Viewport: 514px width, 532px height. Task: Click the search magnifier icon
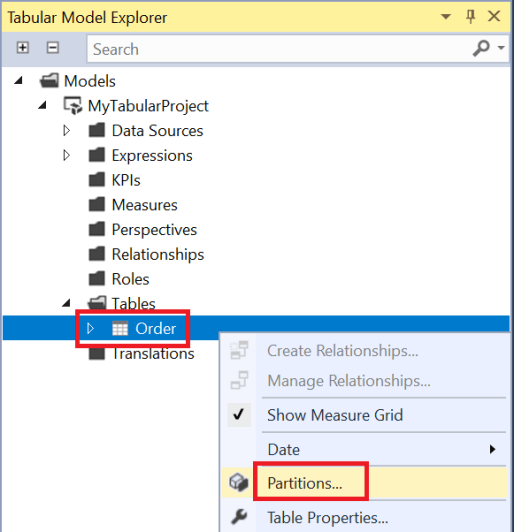pos(481,49)
